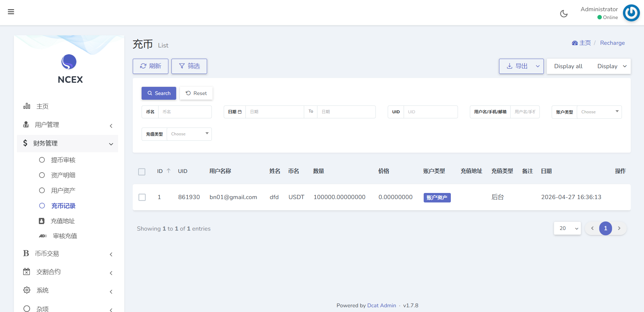Click the blue Search button

159,93
